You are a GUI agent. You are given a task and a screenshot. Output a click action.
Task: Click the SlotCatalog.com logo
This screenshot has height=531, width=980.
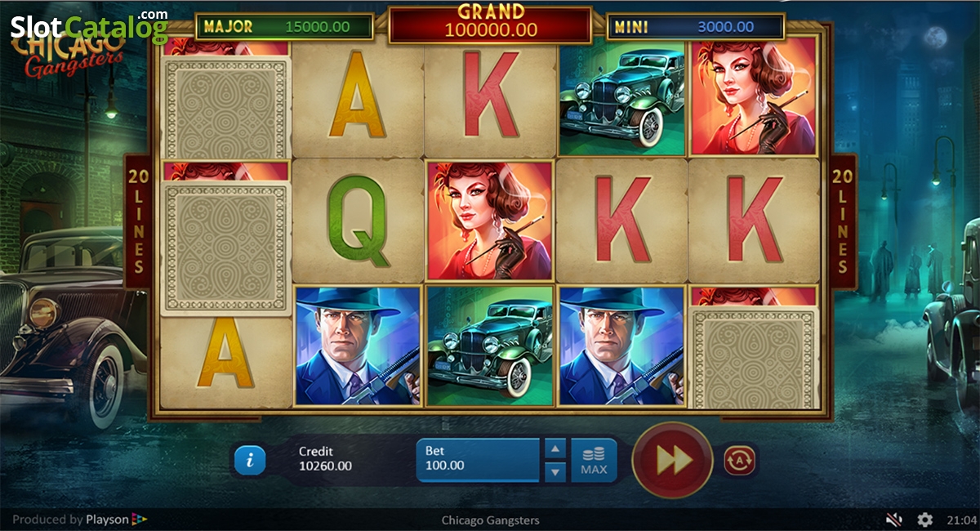pyautogui.click(x=89, y=27)
